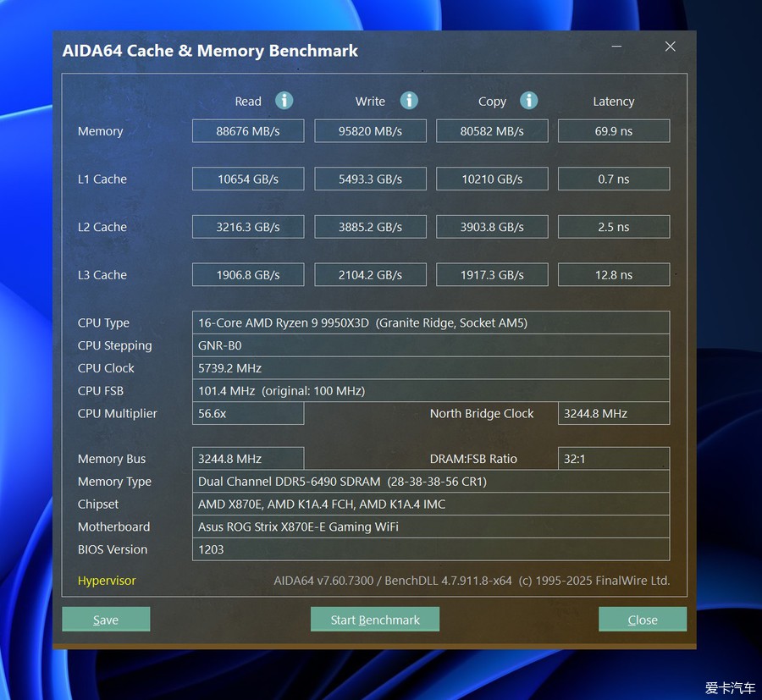The height and width of the screenshot is (700, 762).
Task: Click the Motherboard field Asus ROG Strix
Action: coord(431,526)
